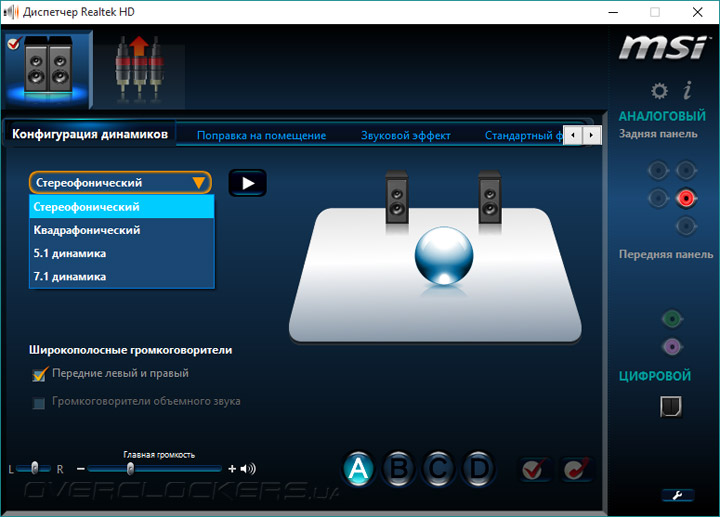This screenshot has width=720, height=517.
Task: Choose '5.1 динамика' in the dropdown list
Action: (122, 253)
